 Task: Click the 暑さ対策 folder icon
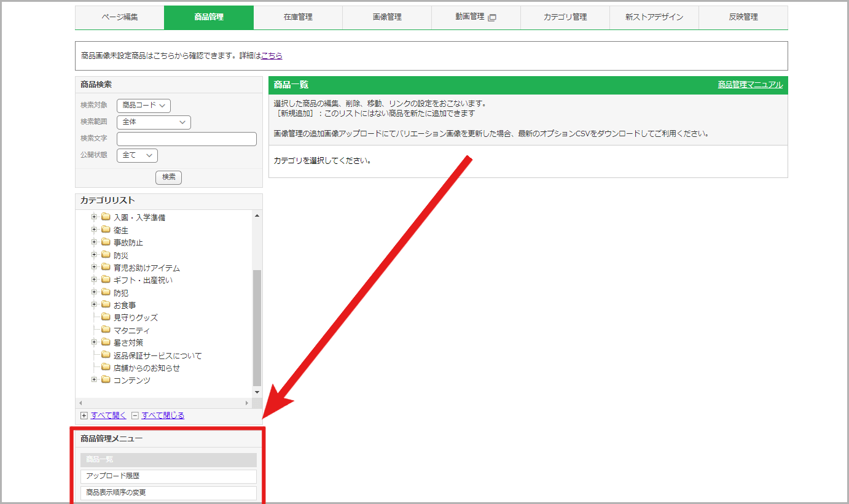coord(106,343)
